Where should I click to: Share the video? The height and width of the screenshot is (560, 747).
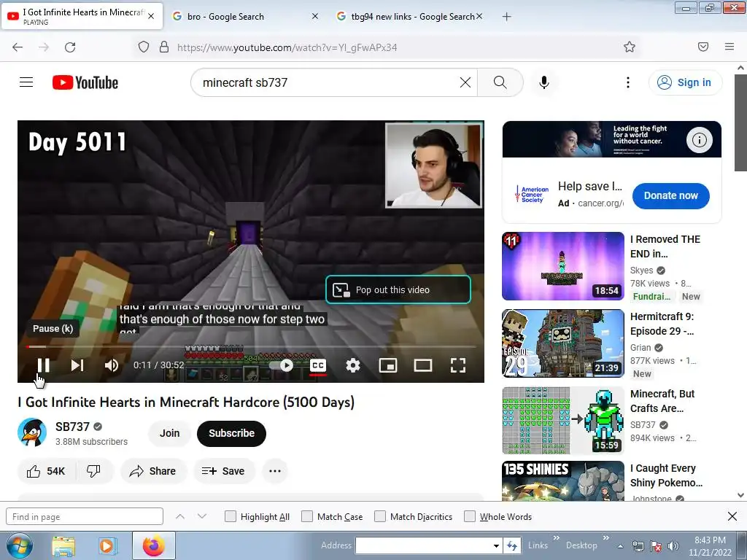point(152,471)
